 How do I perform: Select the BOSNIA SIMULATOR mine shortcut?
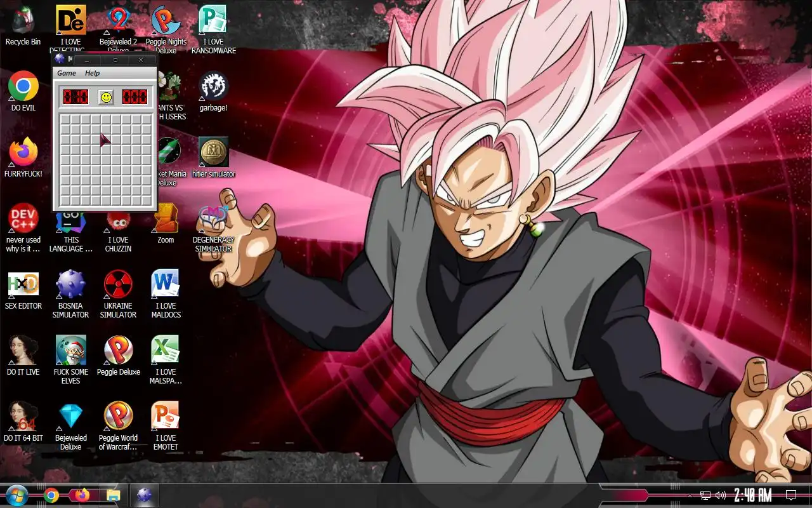(70, 294)
